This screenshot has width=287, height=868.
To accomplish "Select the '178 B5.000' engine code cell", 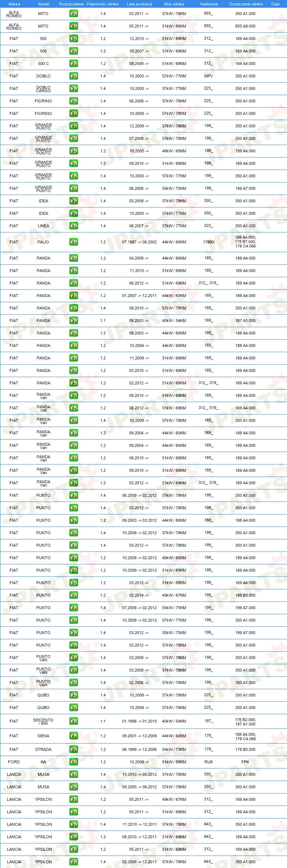I will point(245,749).
